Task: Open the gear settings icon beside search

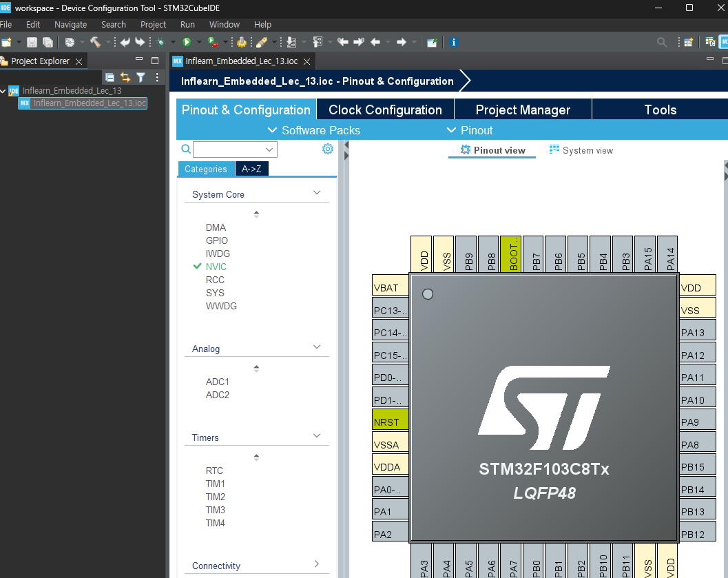Action: click(x=328, y=149)
